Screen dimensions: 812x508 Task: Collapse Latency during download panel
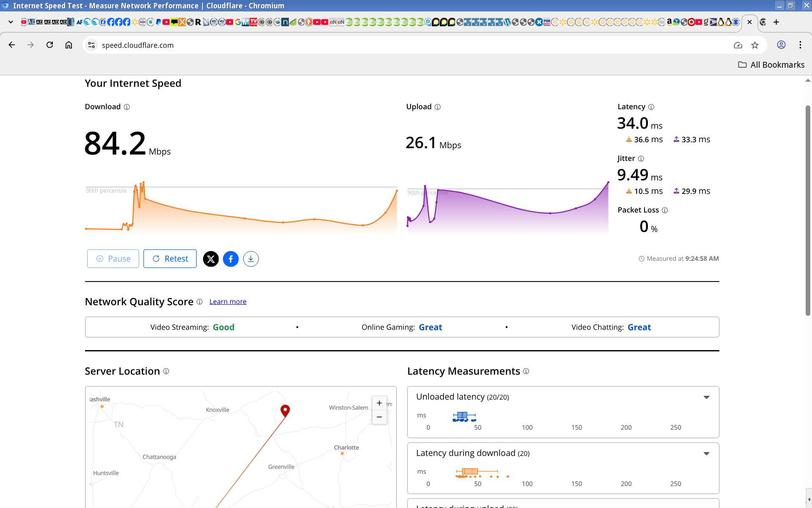pos(706,453)
